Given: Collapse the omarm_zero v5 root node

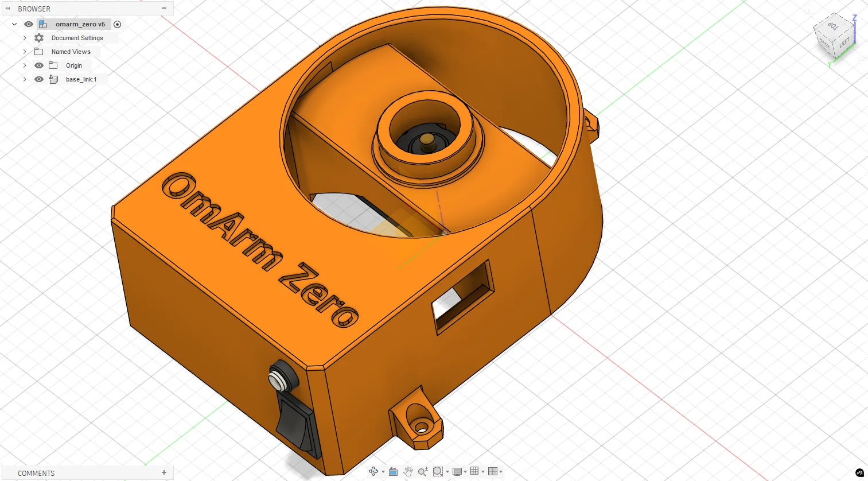Looking at the screenshot, I should 14,24.
